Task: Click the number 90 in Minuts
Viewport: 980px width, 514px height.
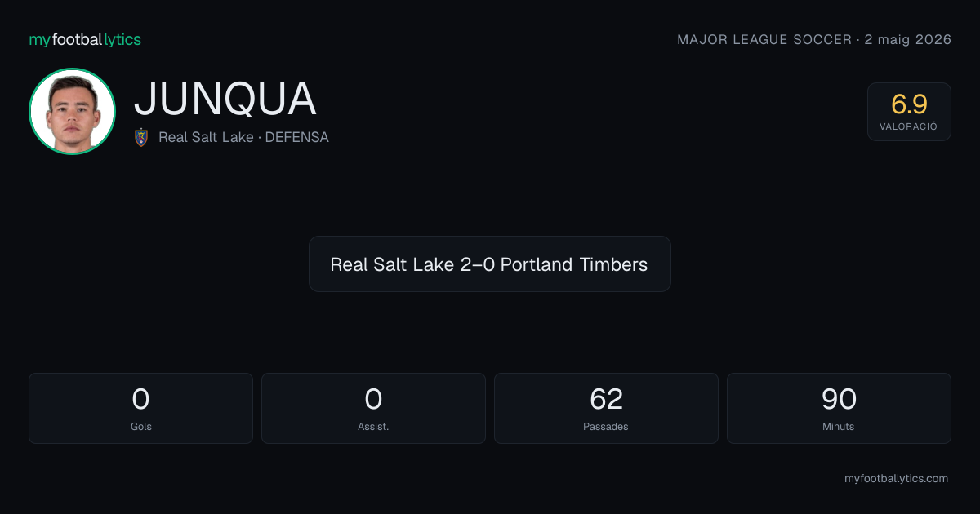Action: tap(839, 399)
